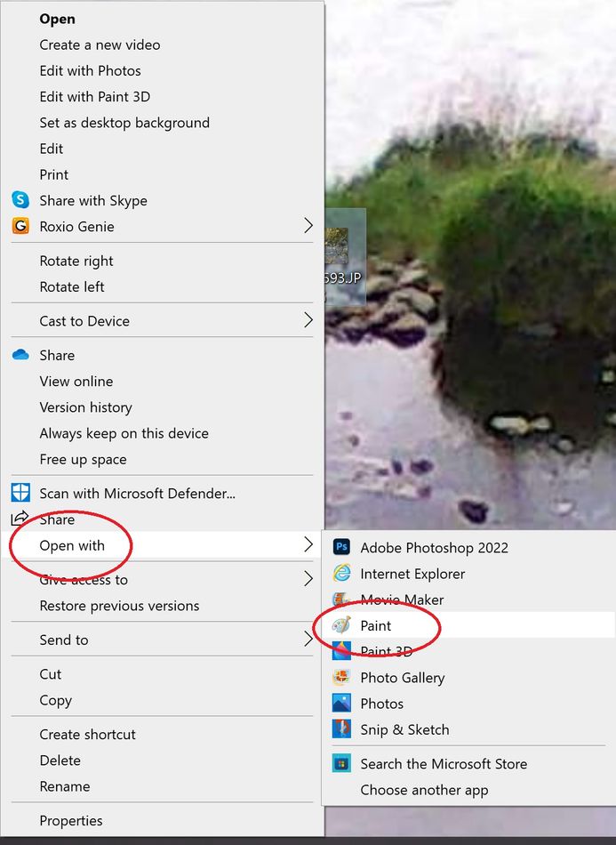This screenshot has height=845, width=616.
Task: Choose Delete from the context menu
Action: [x=60, y=760]
